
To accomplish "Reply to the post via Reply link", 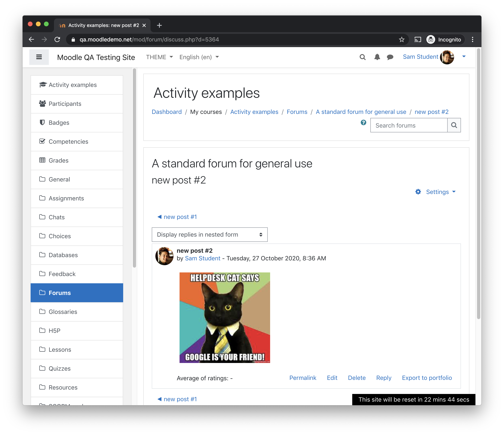I will [384, 378].
